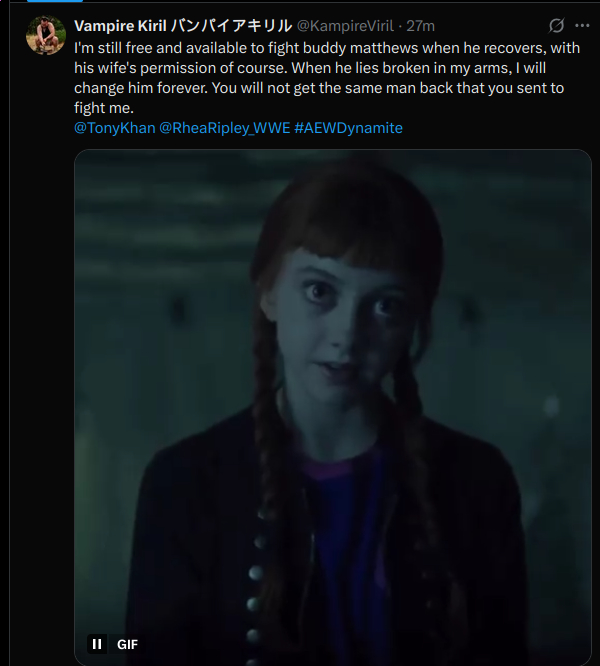
Task: Click the blue active tab indicator at top
Action: coord(40,2)
